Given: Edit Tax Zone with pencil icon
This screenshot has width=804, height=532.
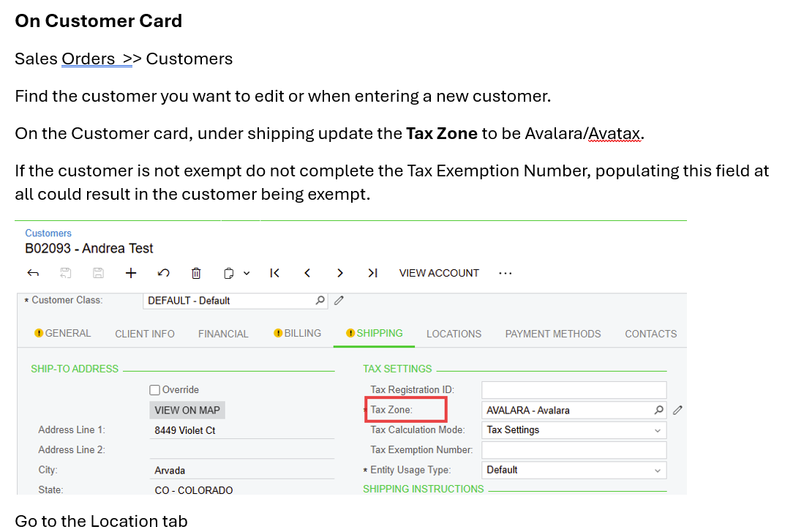Looking at the screenshot, I should tap(678, 410).
